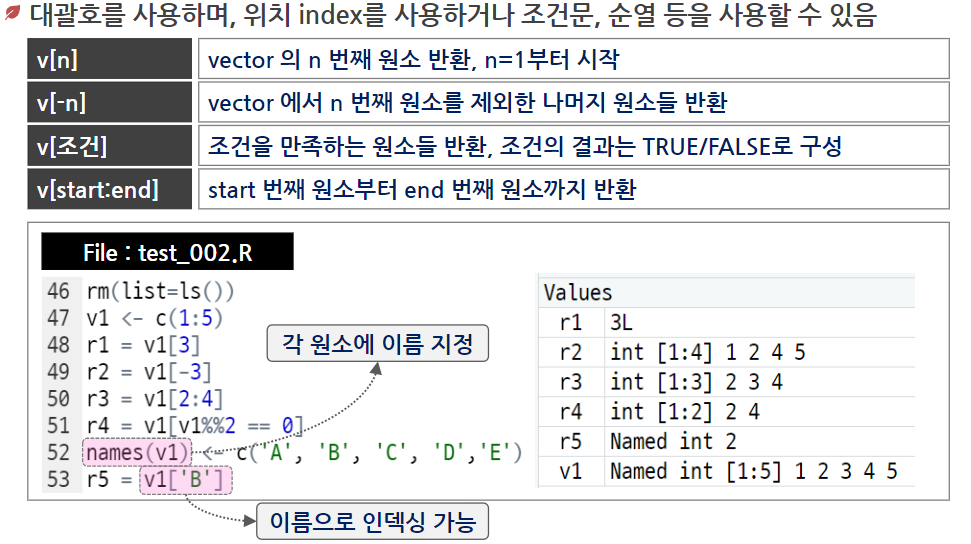Click 'names(v1)' on line 52
971x544 pixels.
coord(137,452)
